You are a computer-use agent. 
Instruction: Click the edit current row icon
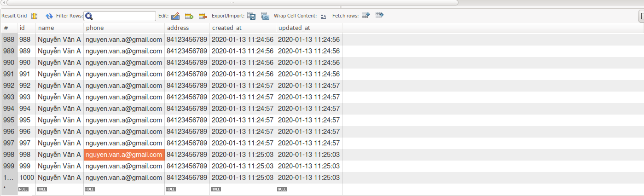pyautogui.click(x=175, y=16)
